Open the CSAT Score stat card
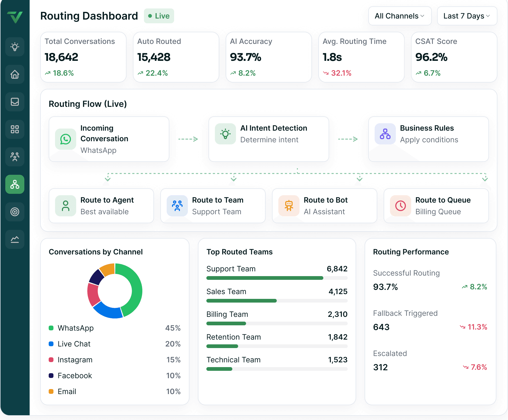Viewport: 508px width, 420px height. tap(454, 57)
